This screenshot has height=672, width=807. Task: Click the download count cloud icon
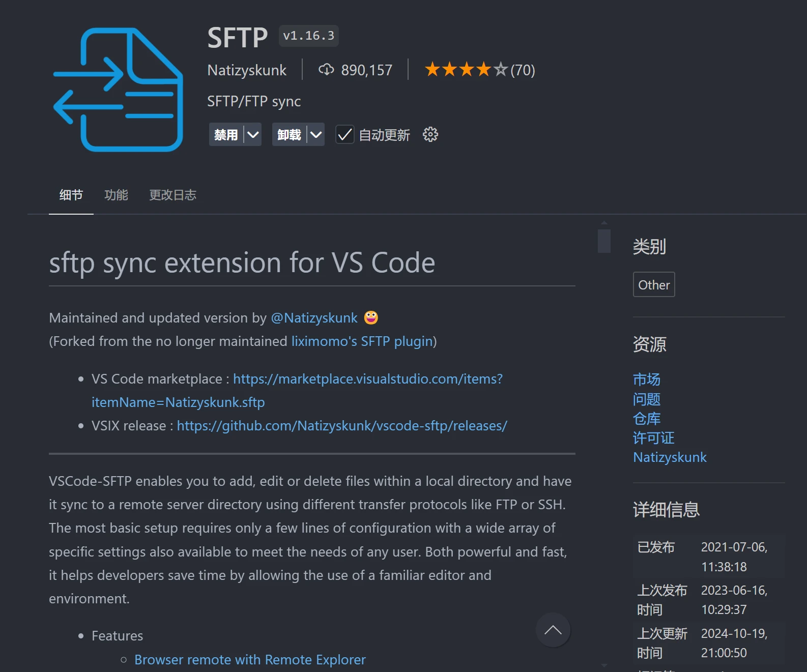pyautogui.click(x=326, y=70)
